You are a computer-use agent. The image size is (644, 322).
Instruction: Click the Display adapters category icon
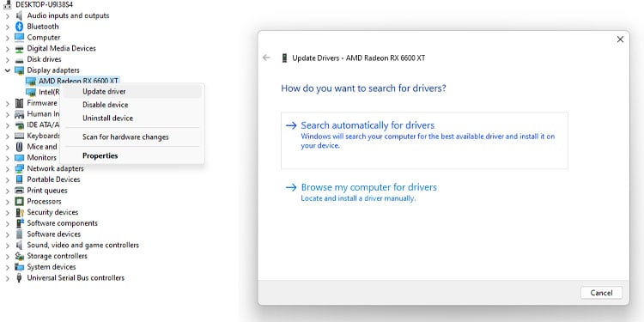19,70
